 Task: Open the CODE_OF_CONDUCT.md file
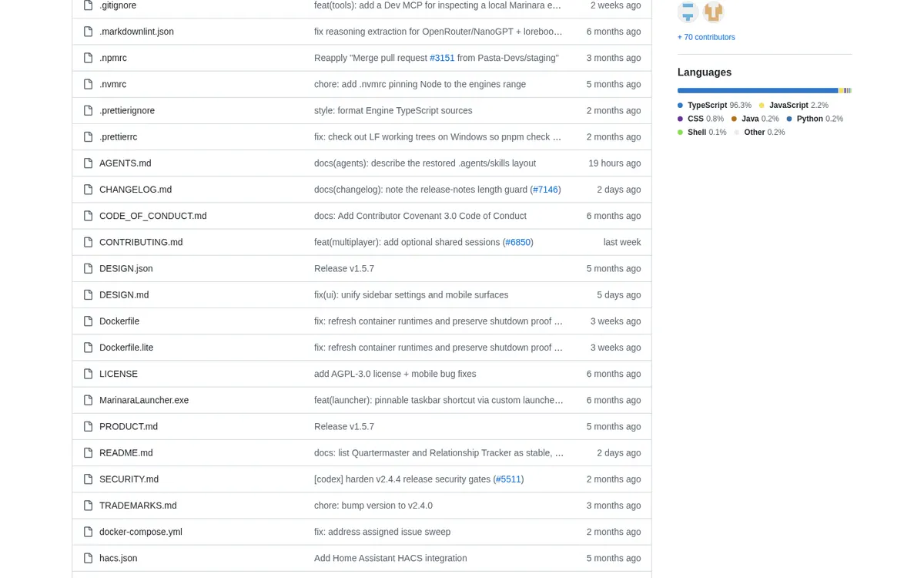pyautogui.click(x=153, y=216)
